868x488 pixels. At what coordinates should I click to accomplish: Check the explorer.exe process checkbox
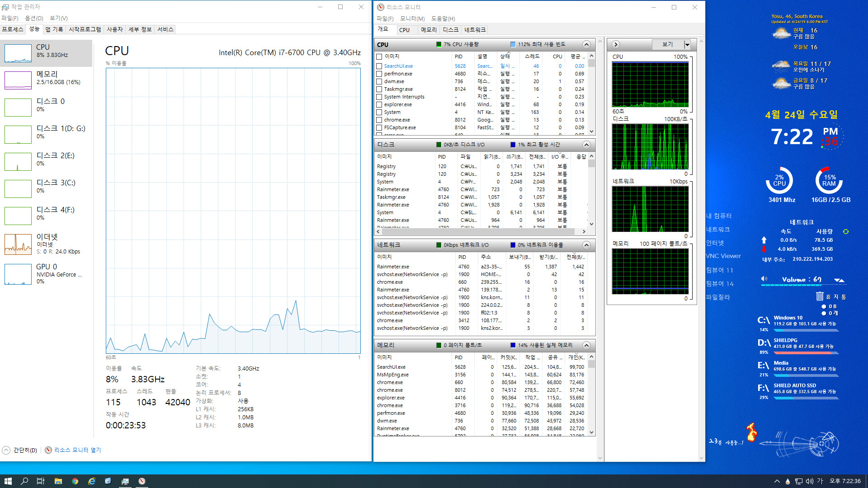(379, 105)
